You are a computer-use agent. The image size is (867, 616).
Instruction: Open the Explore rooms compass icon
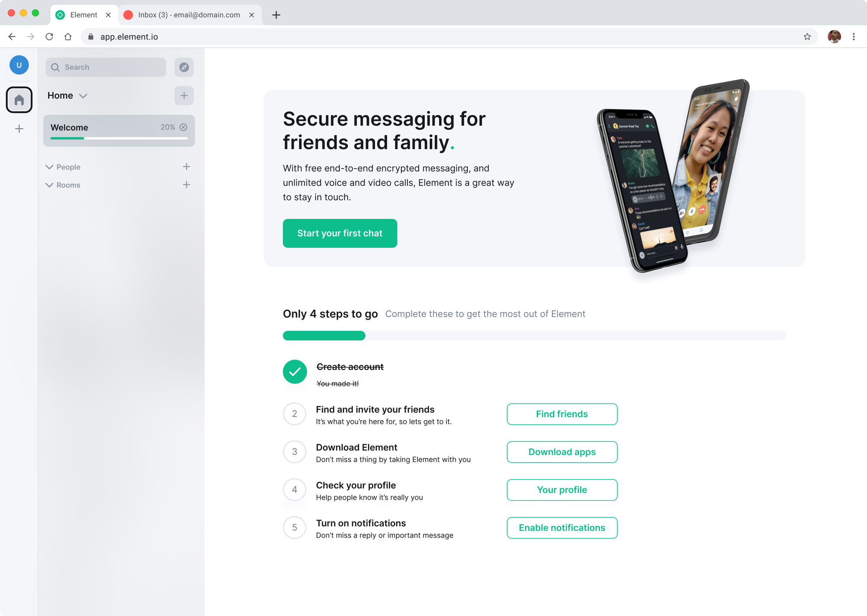coord(184,67)
